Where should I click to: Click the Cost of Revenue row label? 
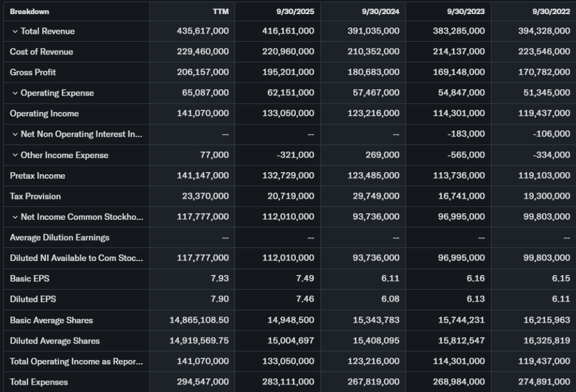[42, 52]
